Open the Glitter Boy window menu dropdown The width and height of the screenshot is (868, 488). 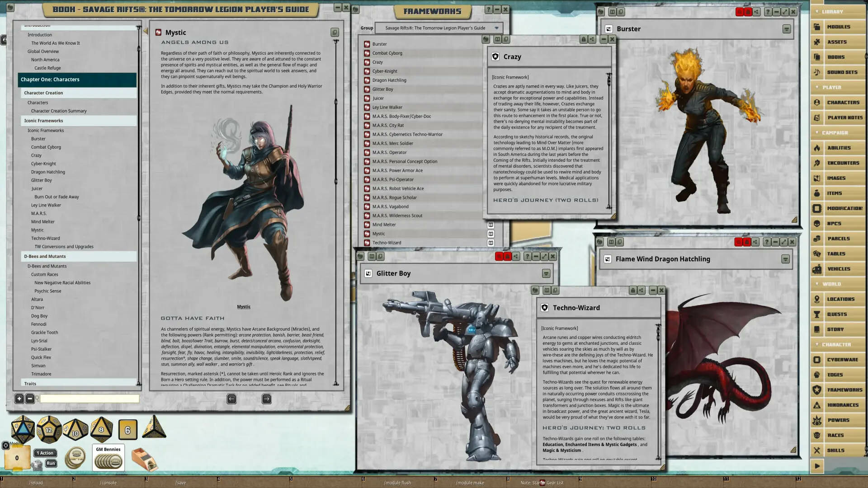tap(546, 273)
